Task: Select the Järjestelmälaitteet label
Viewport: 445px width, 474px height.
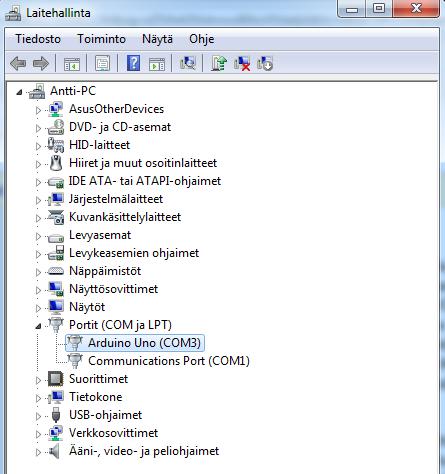Action: pyautogui.click(x=116, y=199)
